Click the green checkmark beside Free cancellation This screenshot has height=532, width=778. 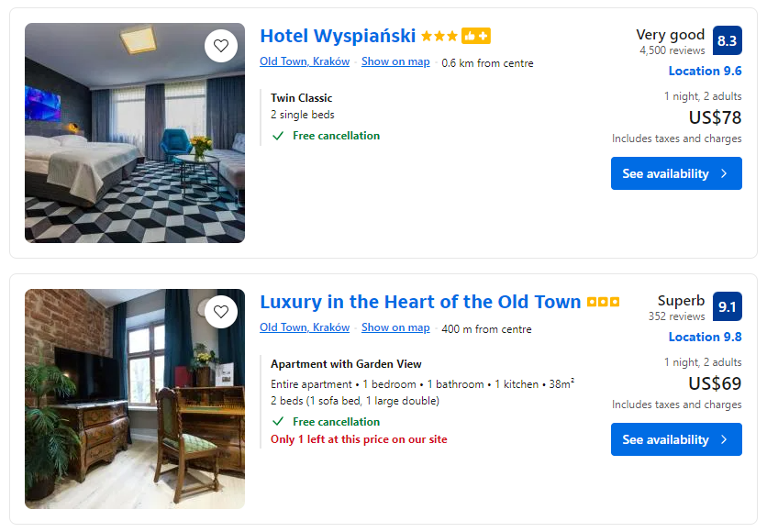277,135
